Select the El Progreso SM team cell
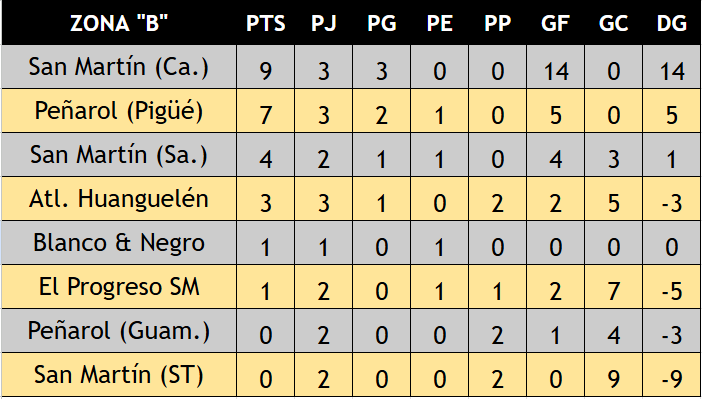 pos(119,287)
